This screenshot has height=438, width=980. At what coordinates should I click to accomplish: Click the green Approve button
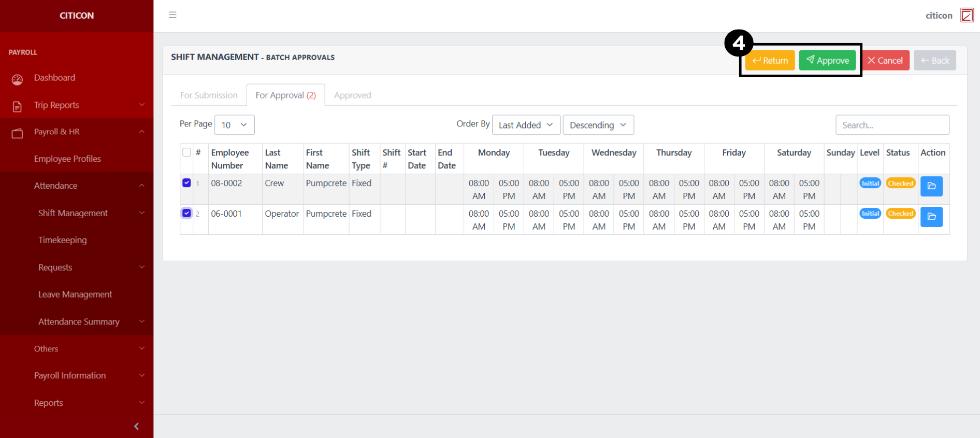point(827,61)
